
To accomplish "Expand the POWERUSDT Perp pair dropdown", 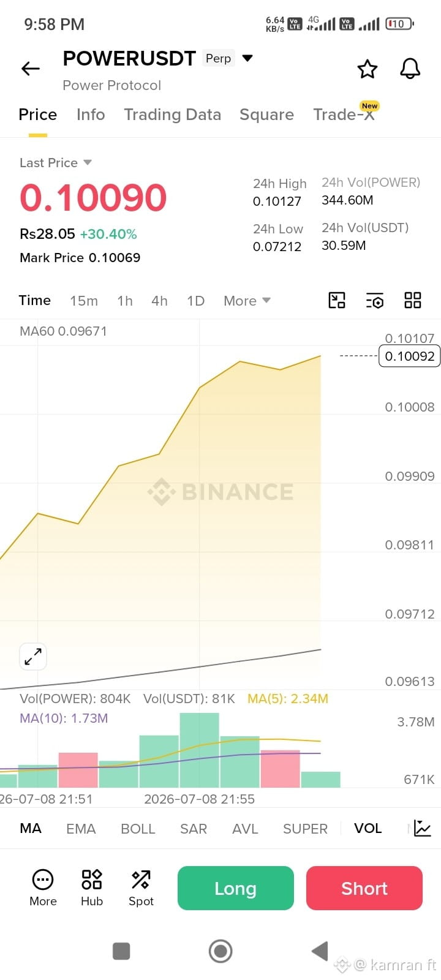I will pyautogui.click(x=247, y=58).
